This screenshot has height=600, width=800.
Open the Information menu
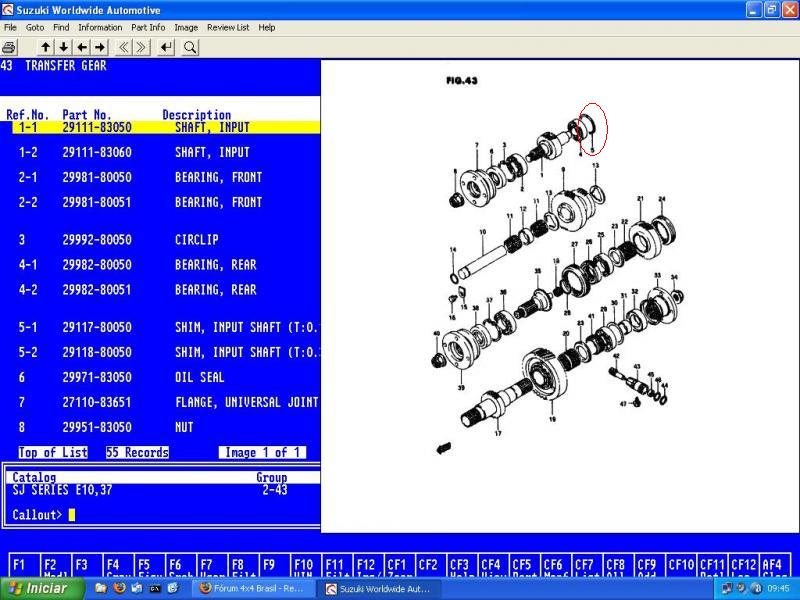(x=100, y=28)
